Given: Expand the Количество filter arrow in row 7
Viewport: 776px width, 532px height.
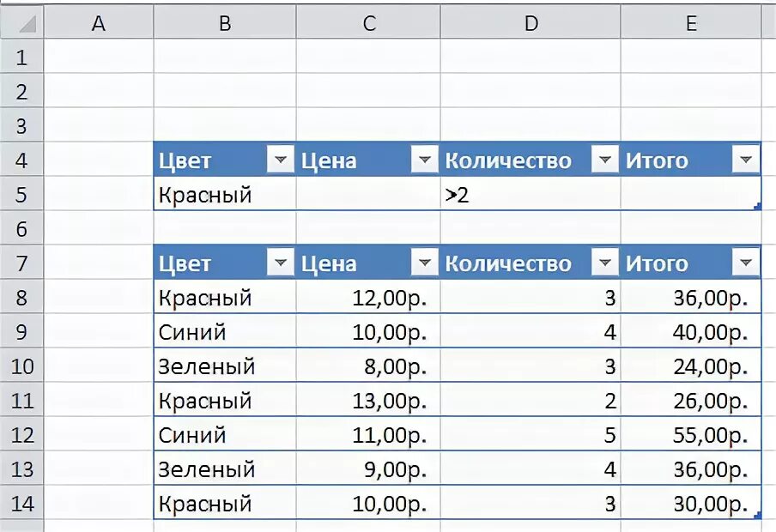Looking at the screenshot, I should point(605,263).
